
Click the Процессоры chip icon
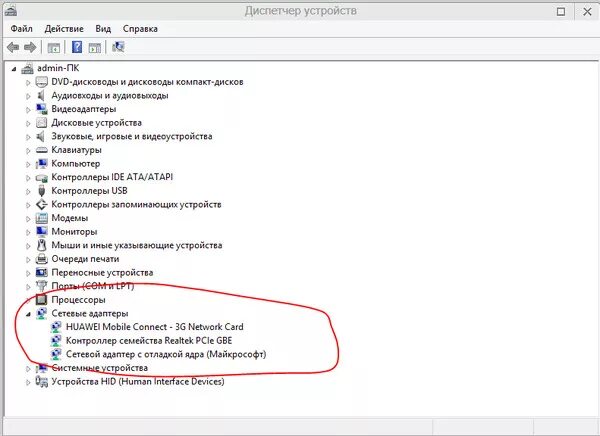41,300
